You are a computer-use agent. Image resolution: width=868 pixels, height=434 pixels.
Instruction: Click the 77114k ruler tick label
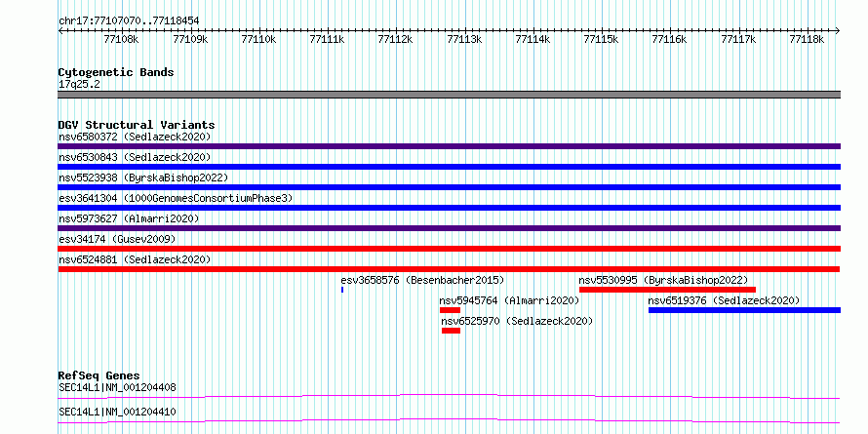tap(533, 39)
